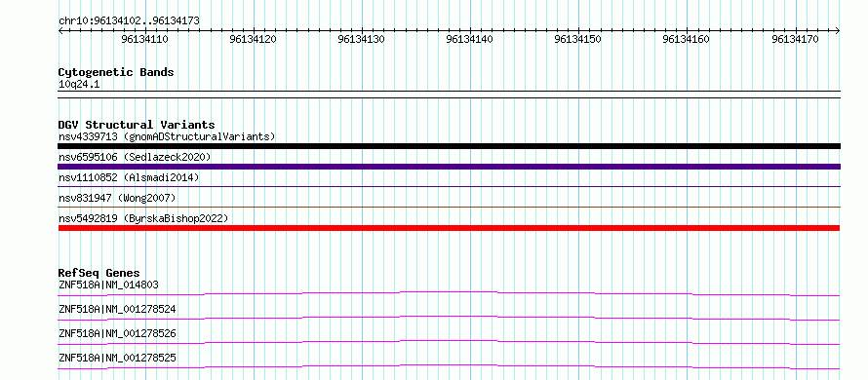
Task: Select transcript ZNF518A|NM_001278525
Action: [x=117, y=359]
